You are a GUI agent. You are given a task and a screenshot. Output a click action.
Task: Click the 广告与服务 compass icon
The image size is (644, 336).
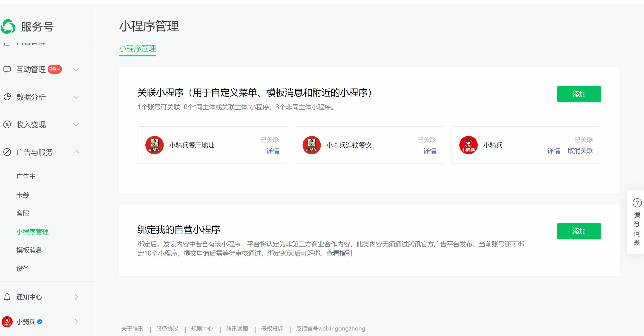(7, 152)
